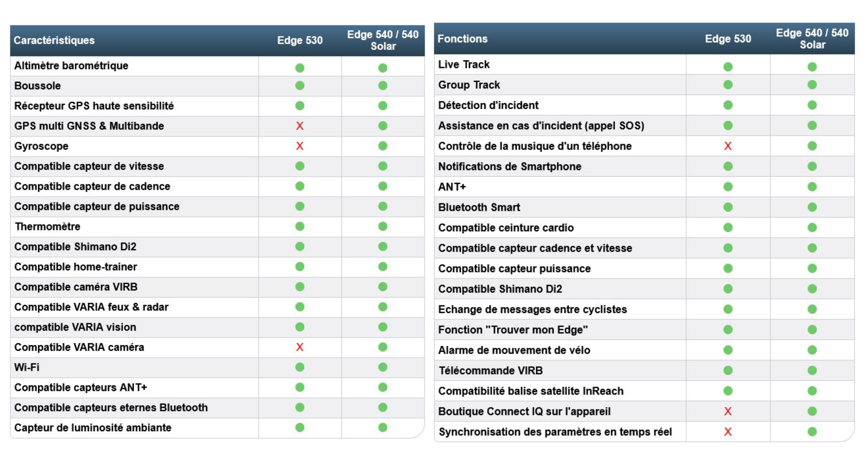Click Edge 540 / 540 Solar header in Fonctions table
This screenshot has height=450, width=868.
pos(812,39)
